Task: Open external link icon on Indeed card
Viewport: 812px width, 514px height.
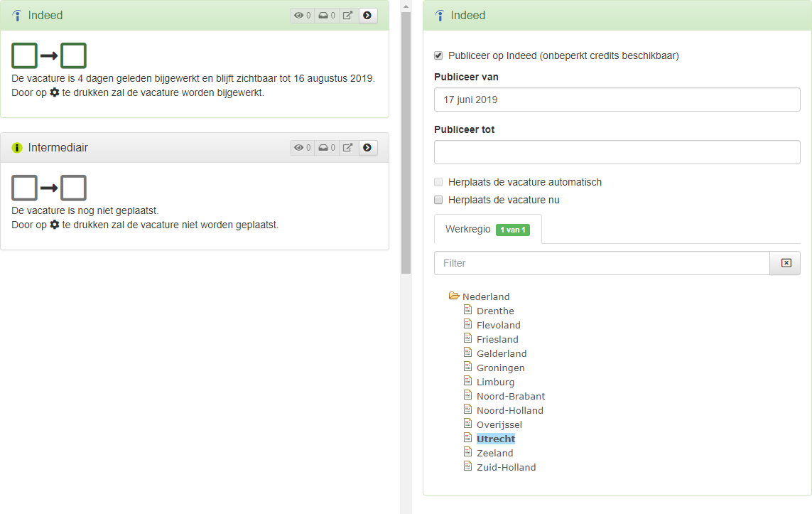Action: click(x=348, y=16)
